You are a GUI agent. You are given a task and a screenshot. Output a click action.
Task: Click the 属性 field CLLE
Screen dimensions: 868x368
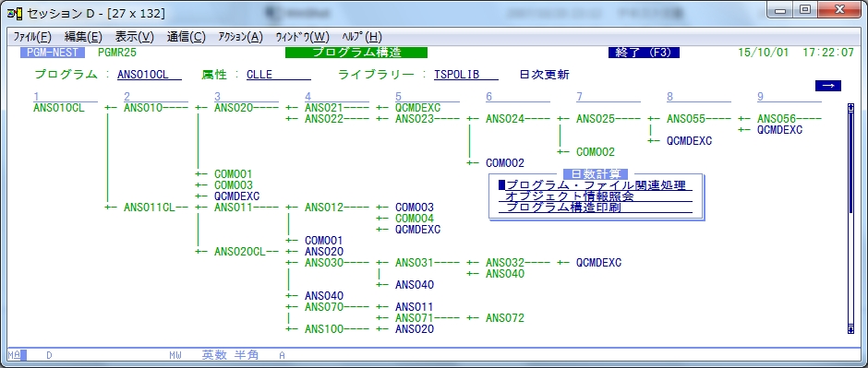(279, 75)
